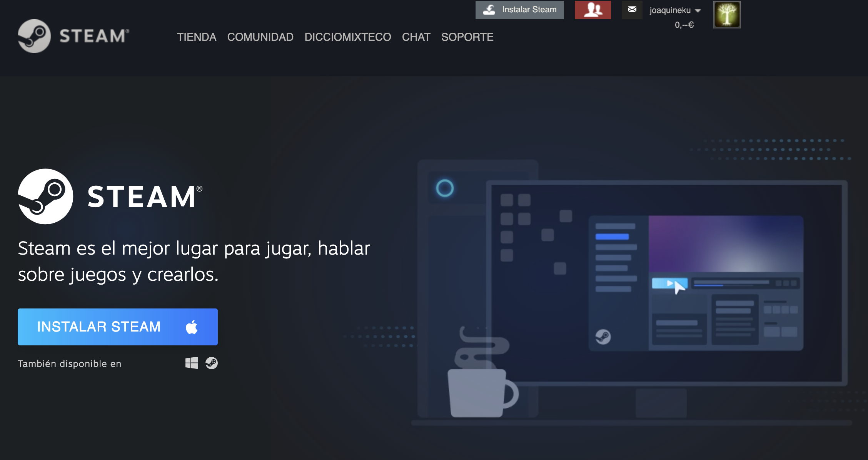Viewport: 868px width, 460px height.
Task: Select the SteamOS download icon
Action: 212,363
